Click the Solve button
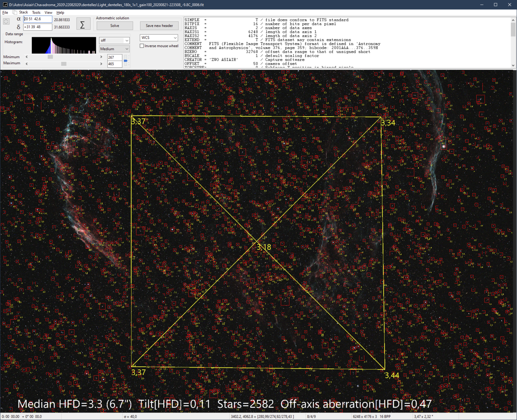The height and width of the screenshot is (420, 517). [115, 26]
